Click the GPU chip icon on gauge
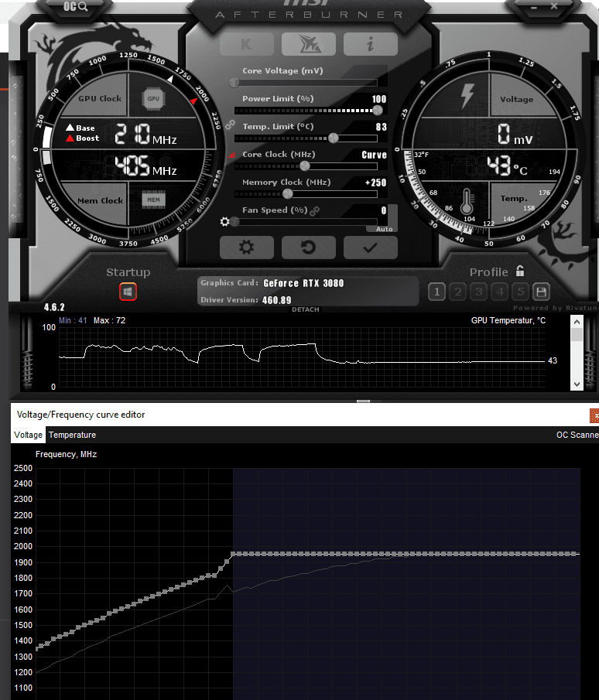The height and width of the screenshot is (700, 599). 153,99
